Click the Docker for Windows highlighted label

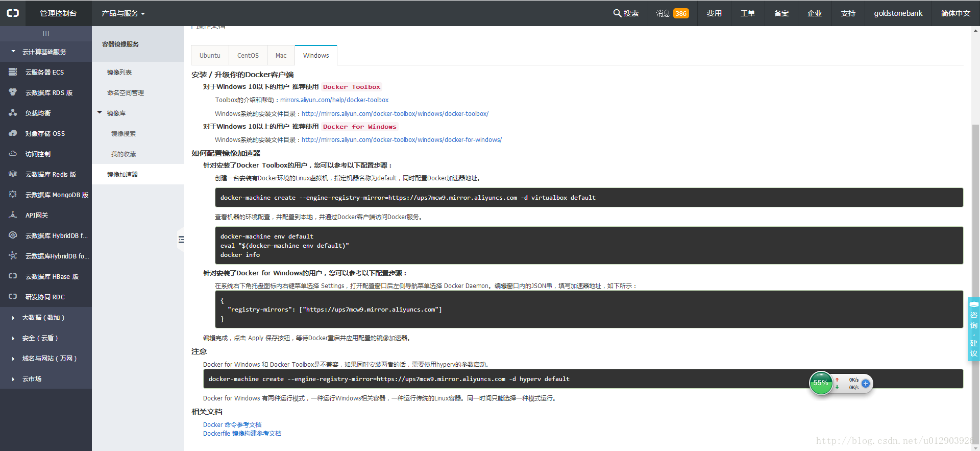[x=359, y=127]
